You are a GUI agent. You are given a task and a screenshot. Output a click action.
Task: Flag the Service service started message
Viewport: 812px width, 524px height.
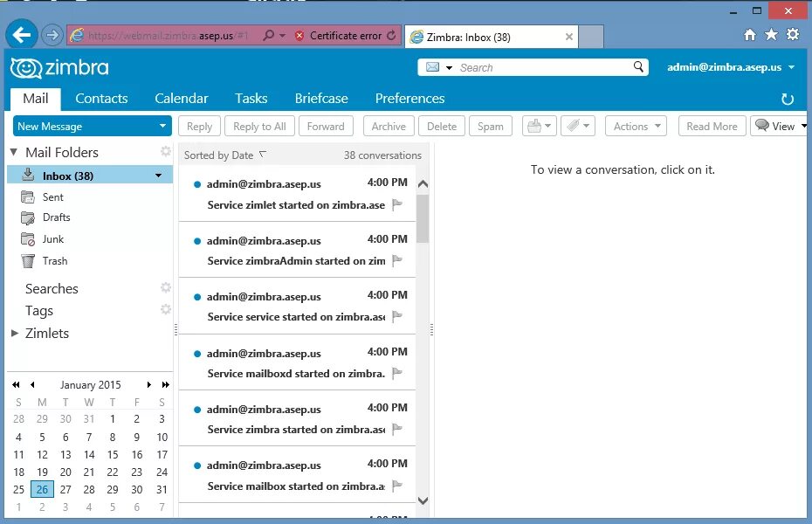pos(397,316)
